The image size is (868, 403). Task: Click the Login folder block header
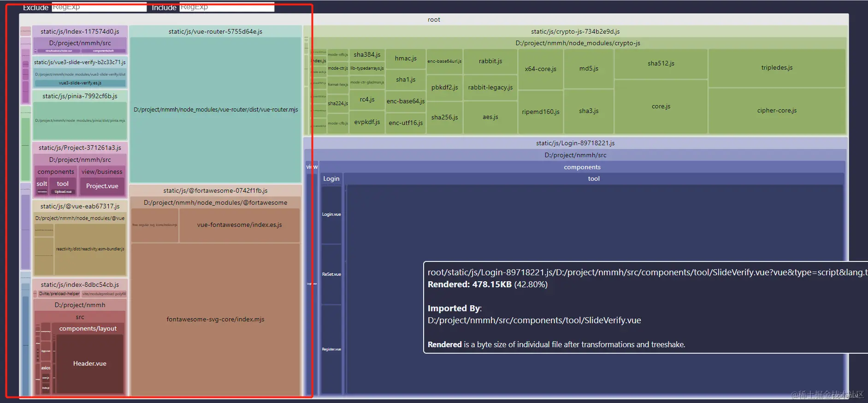331,178
